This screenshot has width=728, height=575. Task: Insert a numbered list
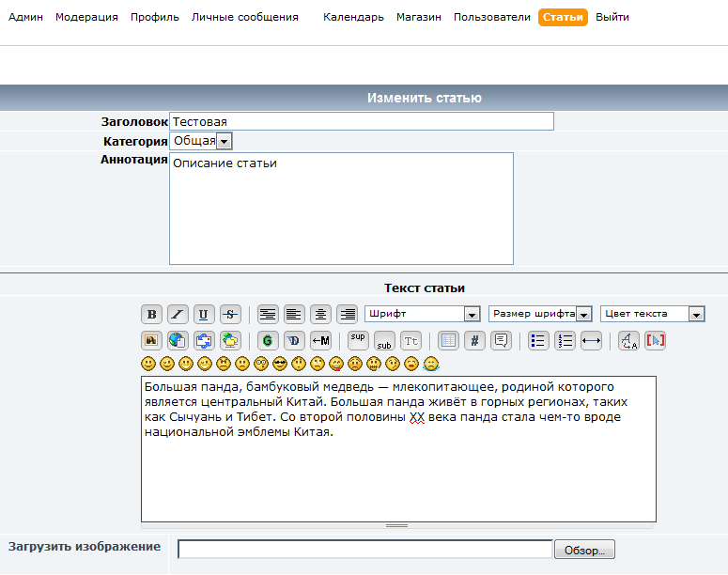(565, 340)
